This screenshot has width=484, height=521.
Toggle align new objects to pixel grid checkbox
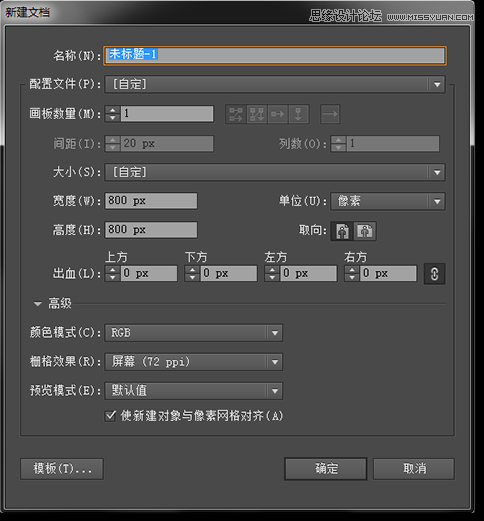(x=110, y=416)
